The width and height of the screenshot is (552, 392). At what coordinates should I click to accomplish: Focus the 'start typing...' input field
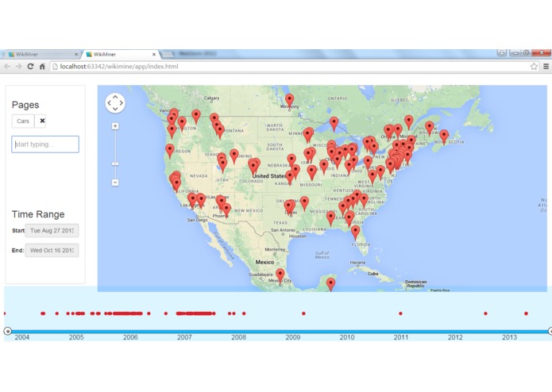tap(45, 144)
